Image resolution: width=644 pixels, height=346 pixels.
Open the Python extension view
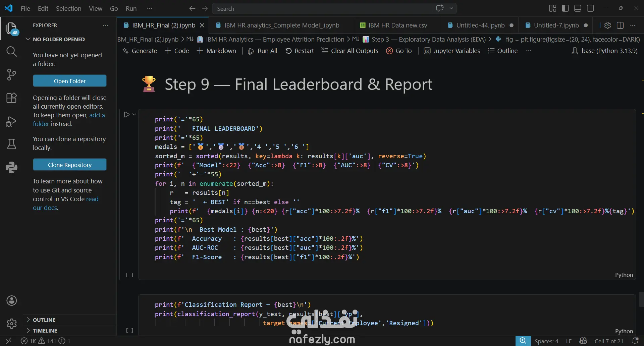[x=11, y=167]
